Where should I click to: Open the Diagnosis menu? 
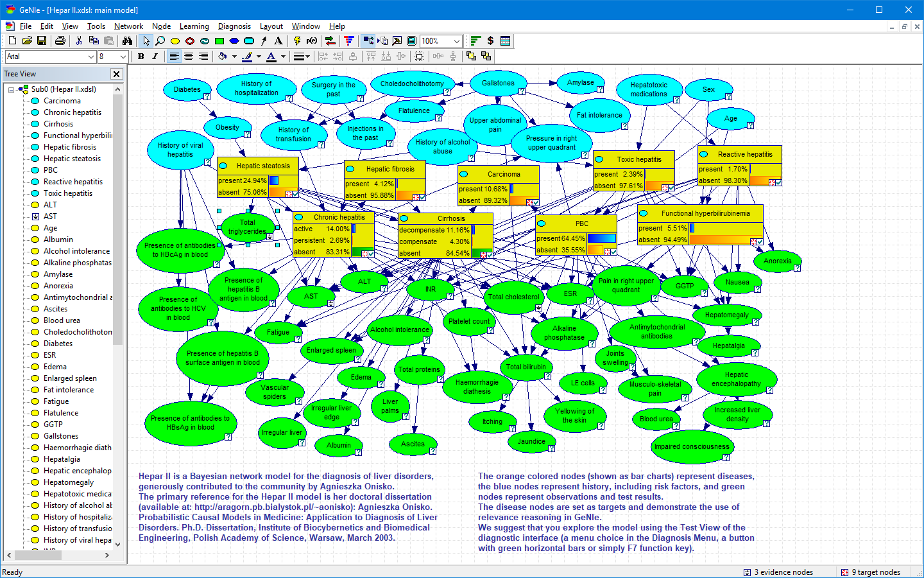pos(234,26)
